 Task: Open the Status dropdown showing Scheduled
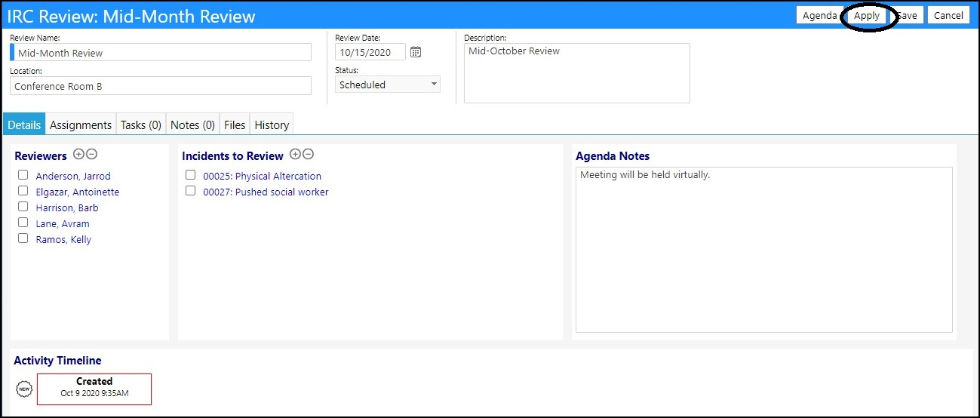coord(388,85)
